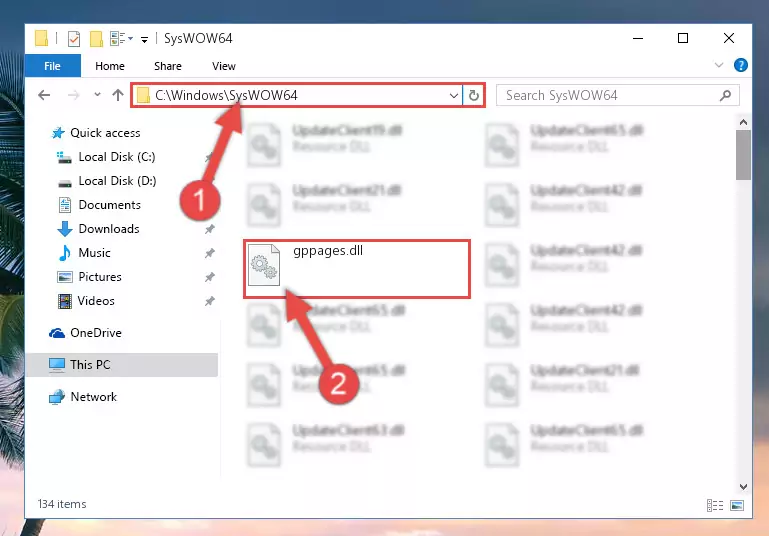Click the pin icon next to Downloads
769x536 pixels.
point(209,229)
